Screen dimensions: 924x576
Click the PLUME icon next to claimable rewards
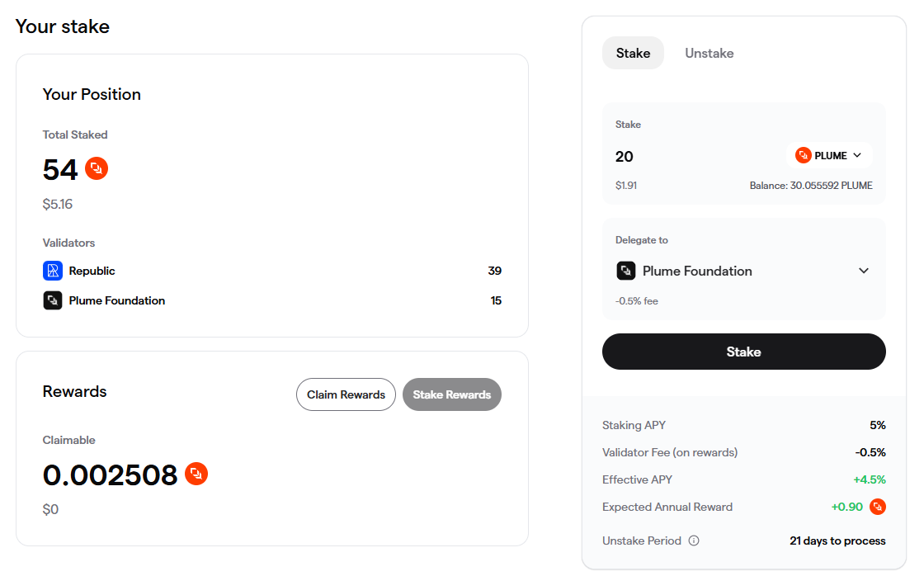pos(196,474)
